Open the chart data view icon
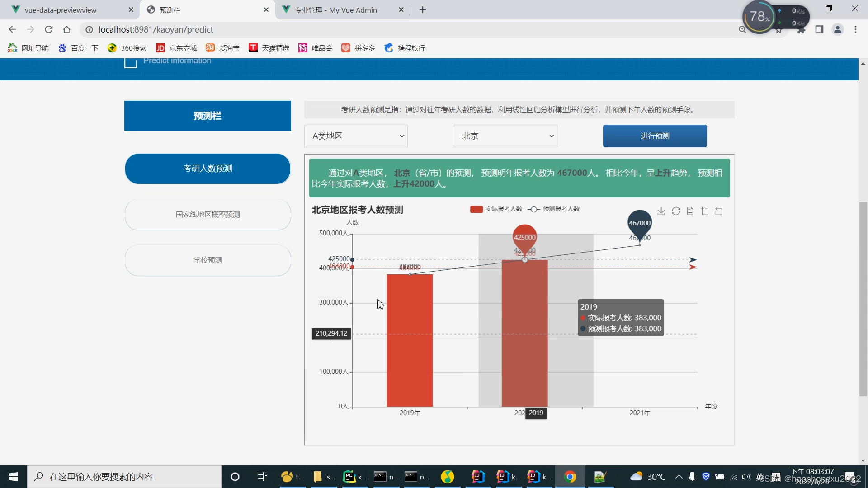The image size is (868, 488). (x=690, y=211)
